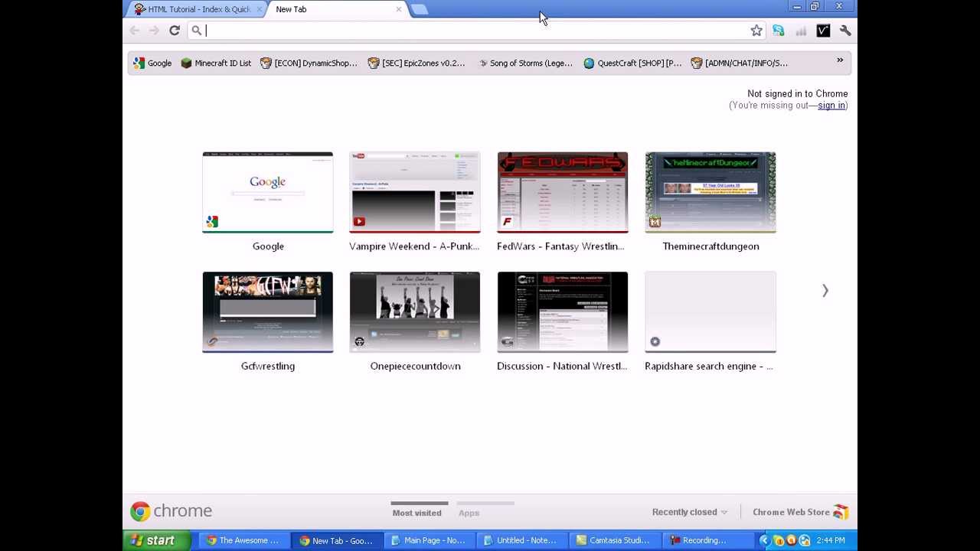Open the FedWars Fantasy Wrestling thumbnail
This screenshot has width=980, height=551.
tap(563, 192)
